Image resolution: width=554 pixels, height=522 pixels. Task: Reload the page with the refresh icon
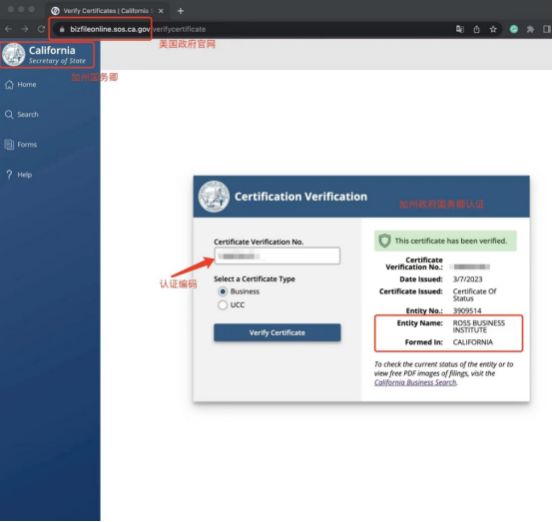(41, 29)
